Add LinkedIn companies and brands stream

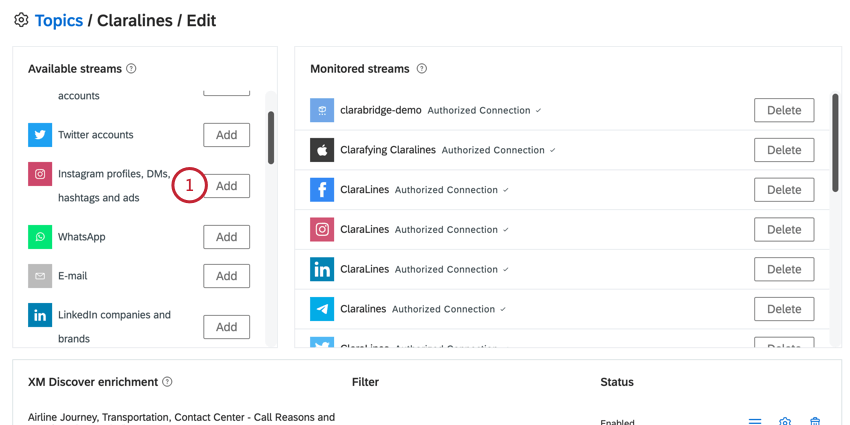click(227, 327)
